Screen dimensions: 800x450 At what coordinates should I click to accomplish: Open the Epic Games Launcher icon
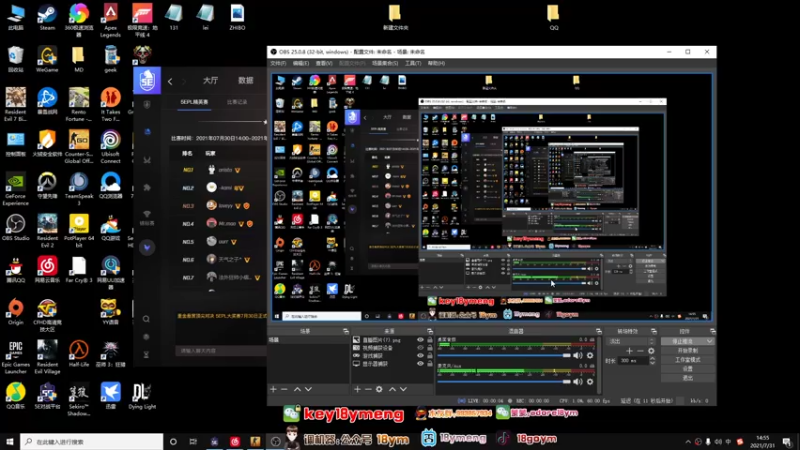coord(15,358)
